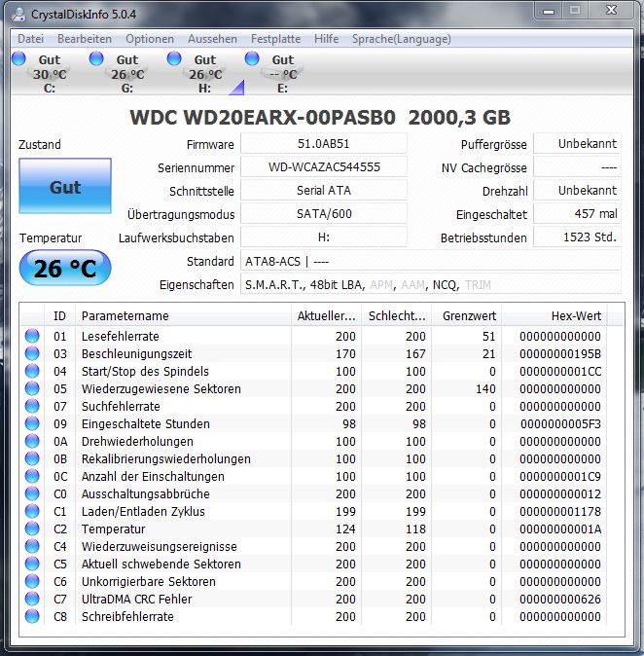Click status orb for C2 Temperatur row
Screen dimensions: 644x656
coord(32,528)
